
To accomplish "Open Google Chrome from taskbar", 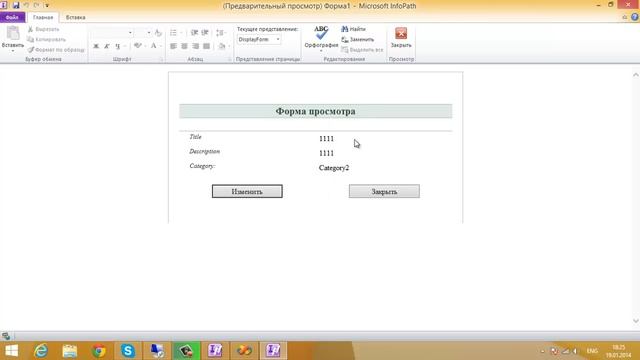I will click(99, 351).
